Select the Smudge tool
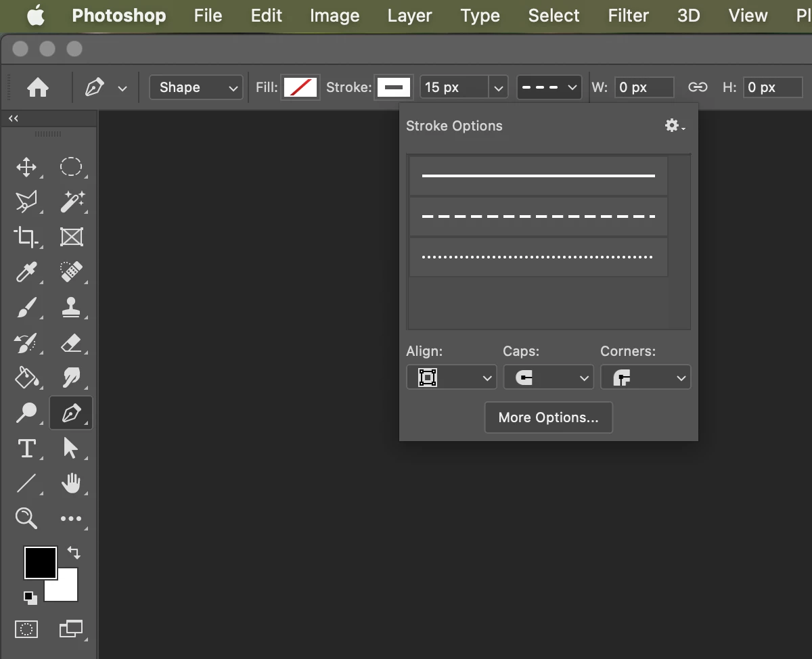Screen dimensions: 812x659 pyautogui.click(x=71, y=378)
